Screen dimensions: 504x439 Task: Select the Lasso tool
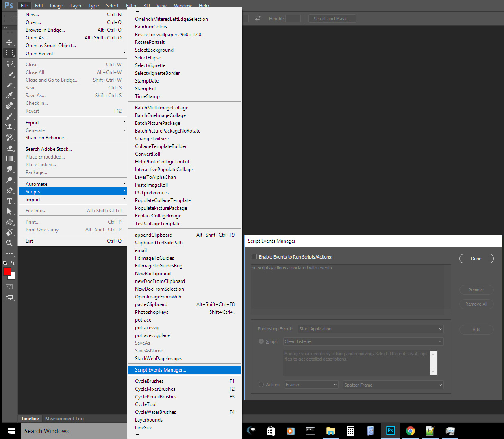coord(10,63)
